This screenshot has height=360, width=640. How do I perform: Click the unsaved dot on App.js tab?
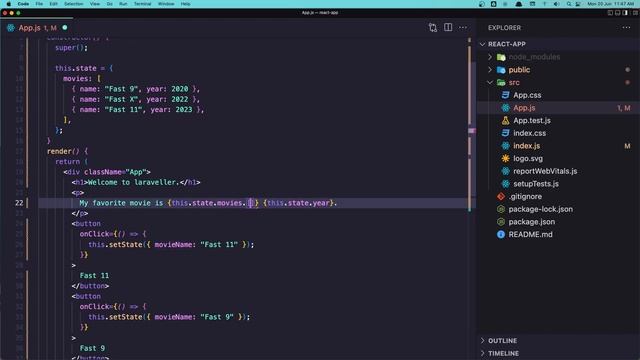coord(64,27)
